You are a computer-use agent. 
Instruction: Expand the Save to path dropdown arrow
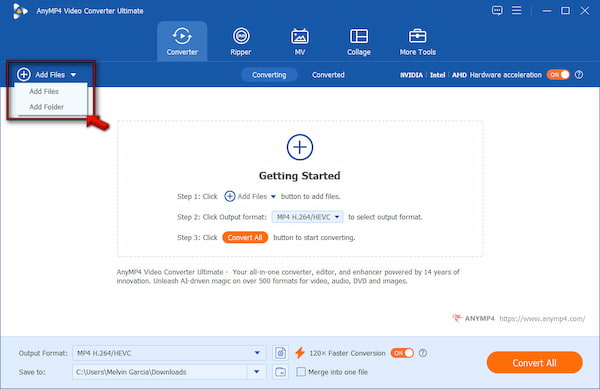tap(257, 372)
